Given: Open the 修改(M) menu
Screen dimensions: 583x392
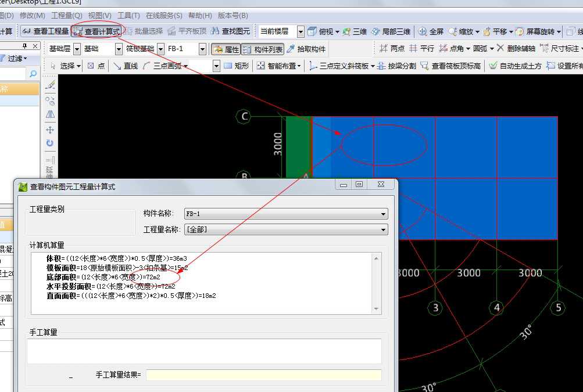Looking at the screenshot, I should (x=32, y=15).
